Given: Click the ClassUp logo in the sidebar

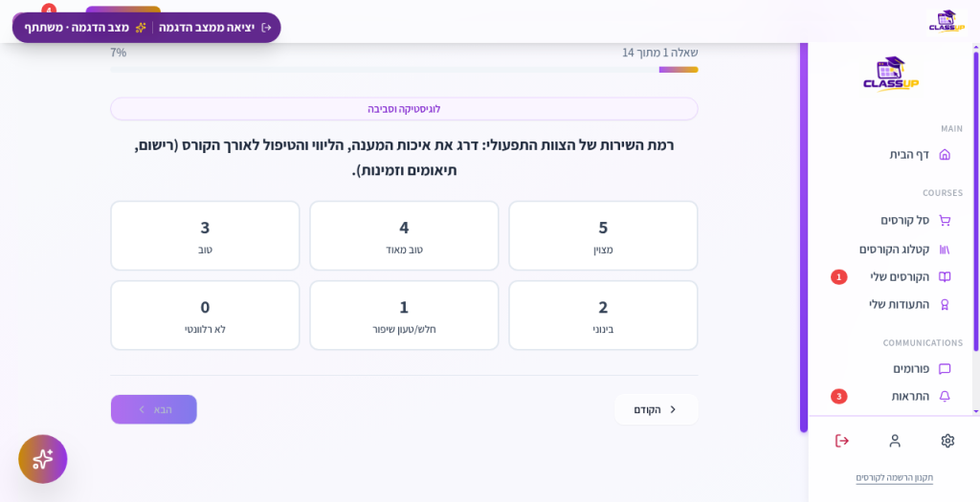Looking at the screenshot, I should click(891, 75).
